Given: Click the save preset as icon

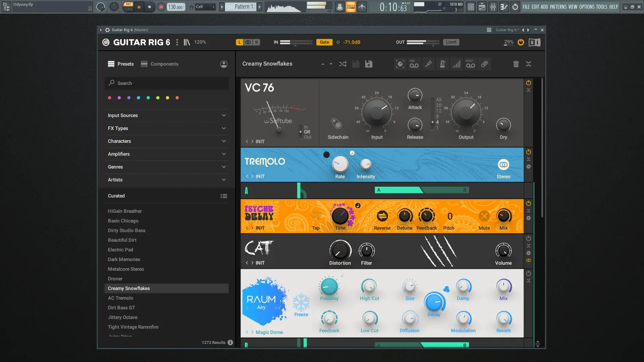Looking at the screenshot, I should point(369,64).
